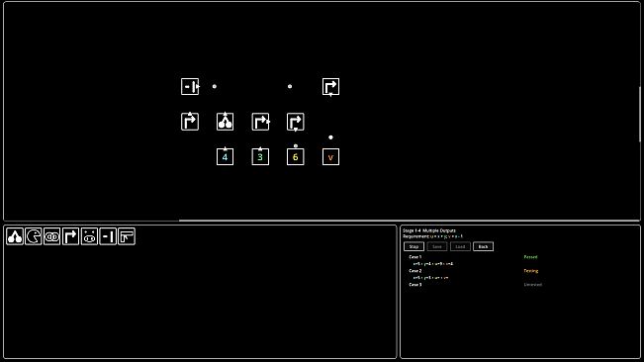Viewport: 644px width, 362px height.
Task: Click the green Passed status text
Action: [530, 257]
